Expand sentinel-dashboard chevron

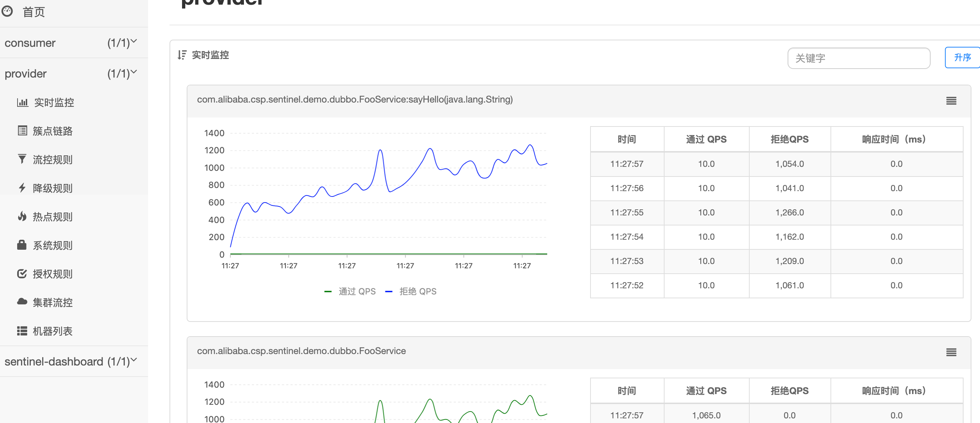[134, 359]
